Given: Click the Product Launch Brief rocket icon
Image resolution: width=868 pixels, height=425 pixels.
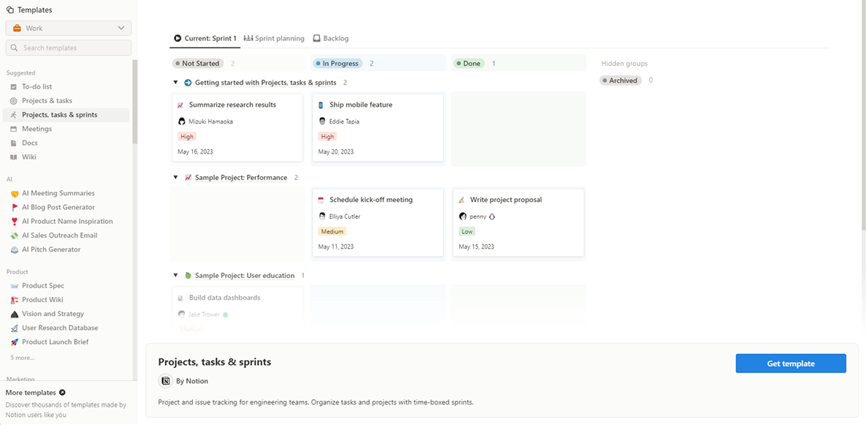Looking at the screenshot, I should [15, 342].
